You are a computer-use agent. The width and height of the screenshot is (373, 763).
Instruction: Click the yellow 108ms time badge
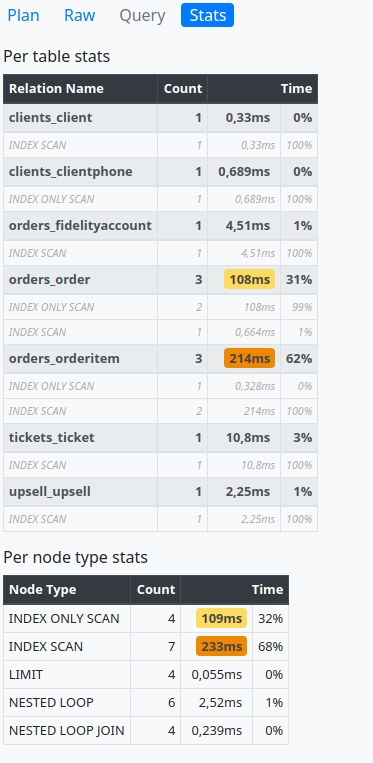249,280
